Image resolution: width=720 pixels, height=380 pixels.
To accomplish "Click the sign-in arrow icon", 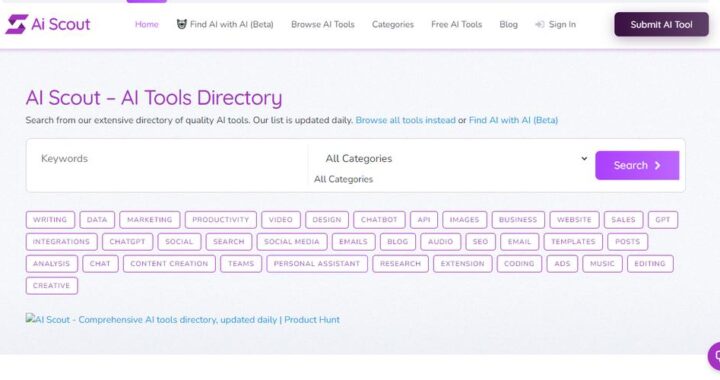I will [x=540, y=24].
